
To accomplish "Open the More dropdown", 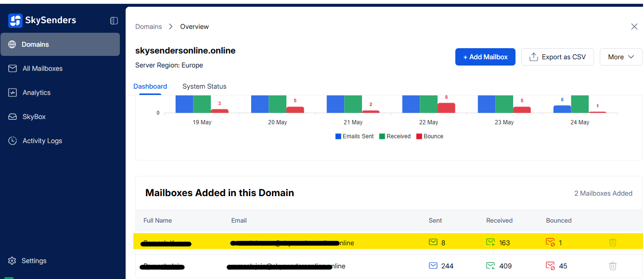I will click(x=621, y=57).
